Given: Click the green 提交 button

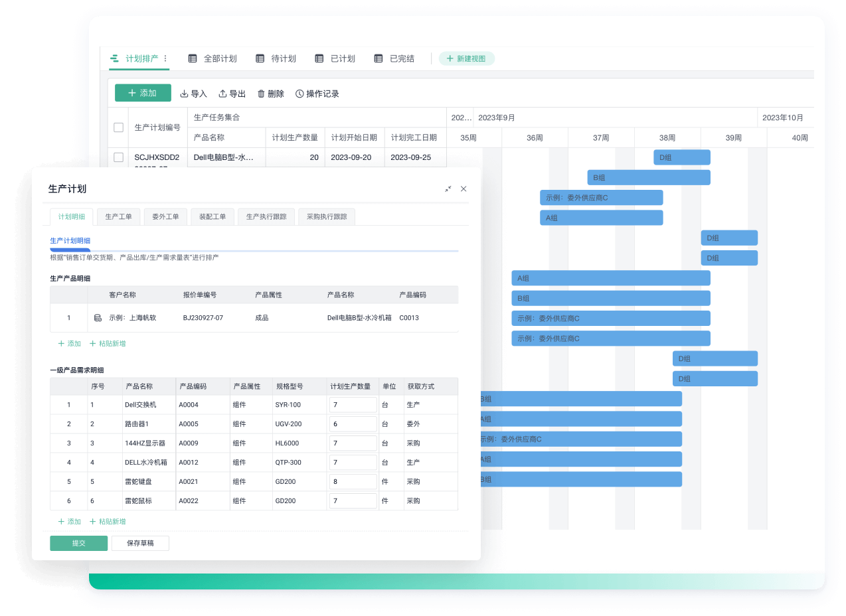Looking at the screenshot, I should (x=78, y=543).
